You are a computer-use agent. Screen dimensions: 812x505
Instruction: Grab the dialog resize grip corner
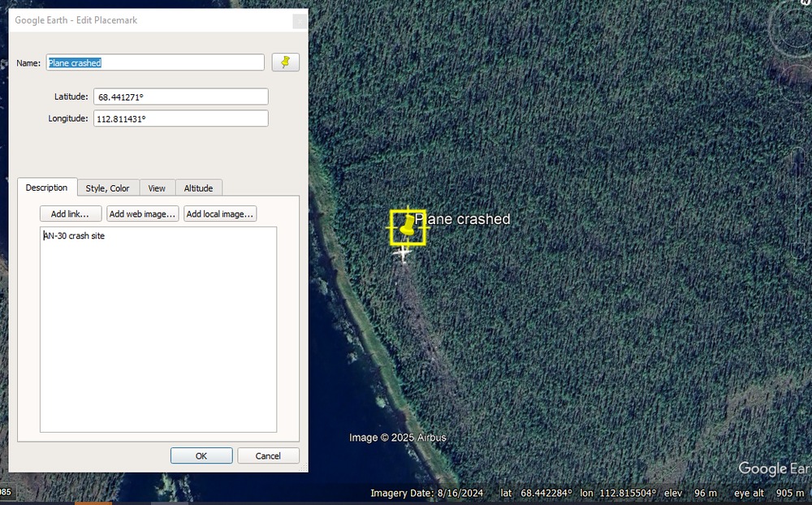(x=304, y=468)
